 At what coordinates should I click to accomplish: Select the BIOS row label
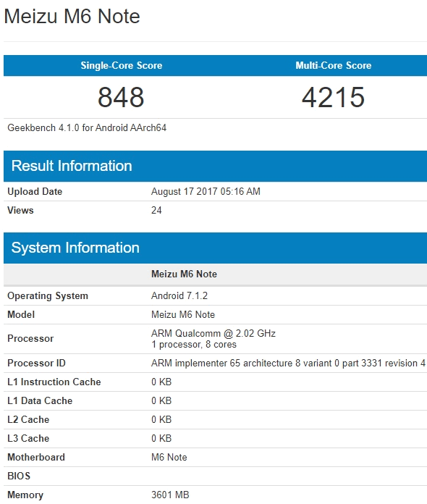pos(19,476)
